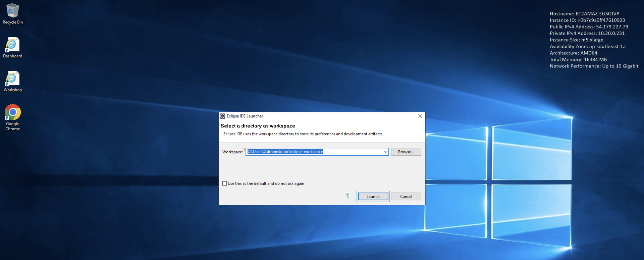Click the Instance ID line on the desktop
The width and height of the screenshot is (644, 260).
[x=587, y=20]
